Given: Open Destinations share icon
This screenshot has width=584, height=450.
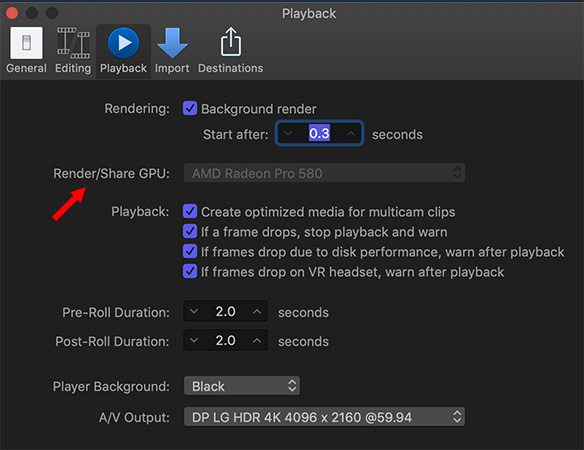Looking at the screenshot, I should click(x=231, y=42).
